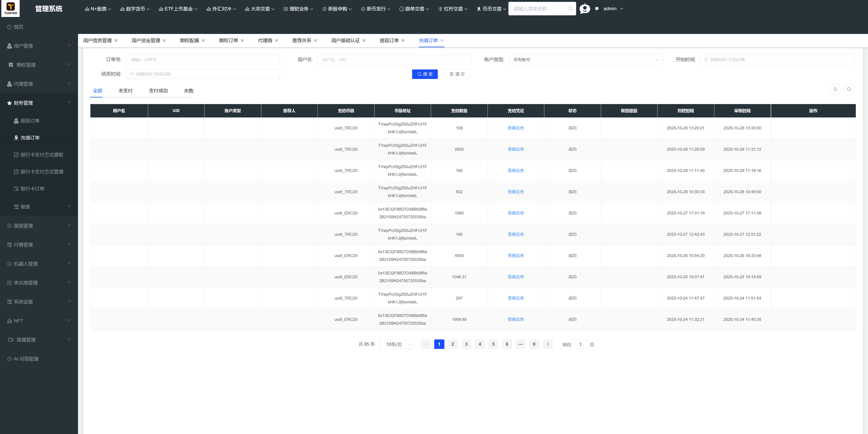This screenshot has height=434, width=868.
Task: Switch to the 未支付 filter tab
Action: point(125,91)
